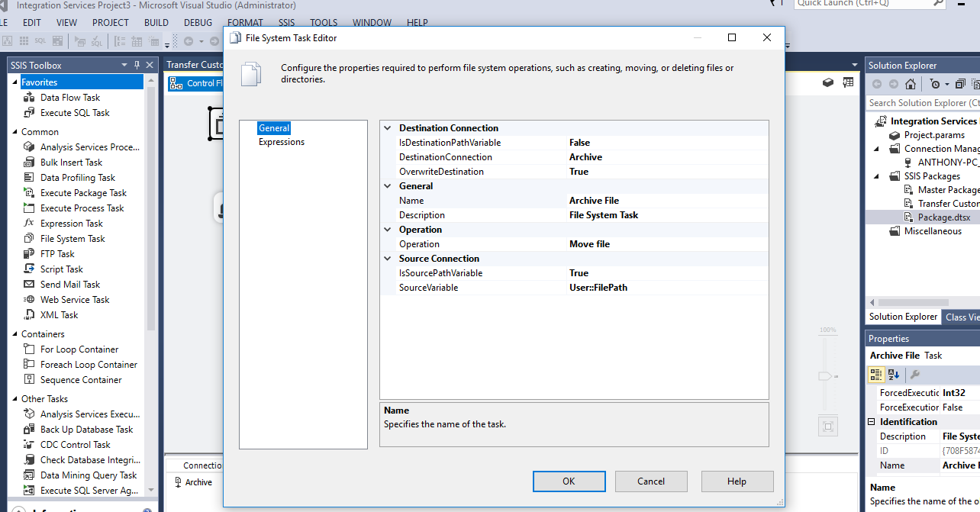Collapse the Destination Connection category
The height and width of the screenshot is (512, 980).
[x=388, y=128]
